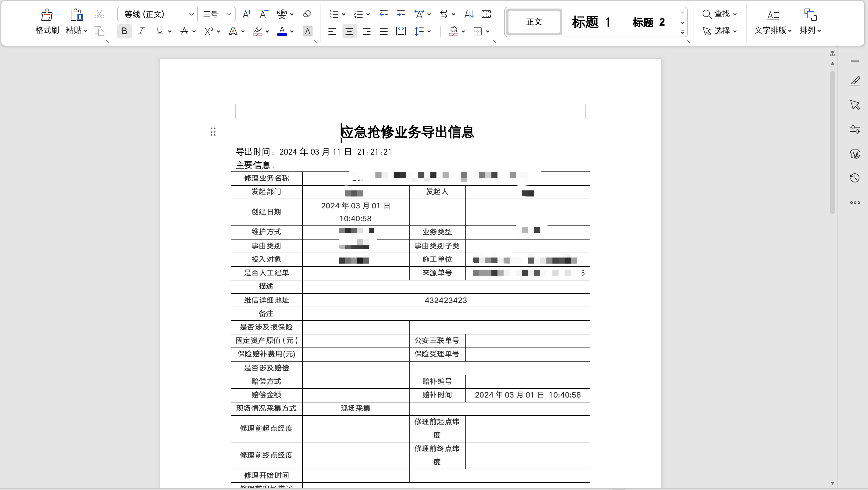Open Text Layout (文字排版) menu
868x490 pixels.
pyautogui.click(x=773, y=22)
